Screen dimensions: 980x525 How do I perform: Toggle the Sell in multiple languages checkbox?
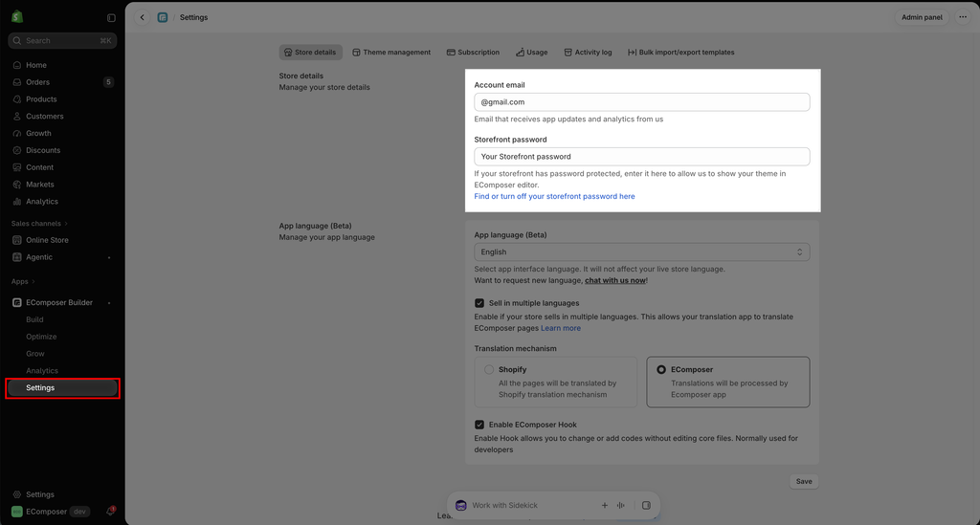pos(479,303)
